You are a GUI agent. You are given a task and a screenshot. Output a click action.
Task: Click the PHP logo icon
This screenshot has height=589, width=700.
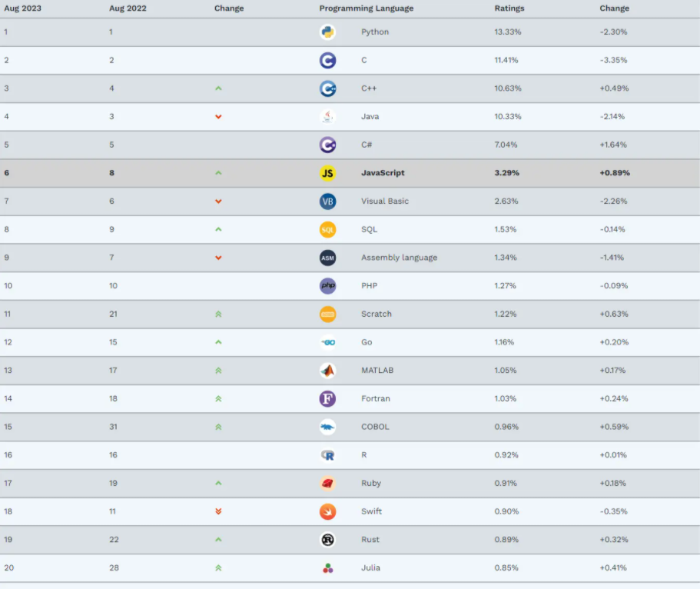[328, 286]
